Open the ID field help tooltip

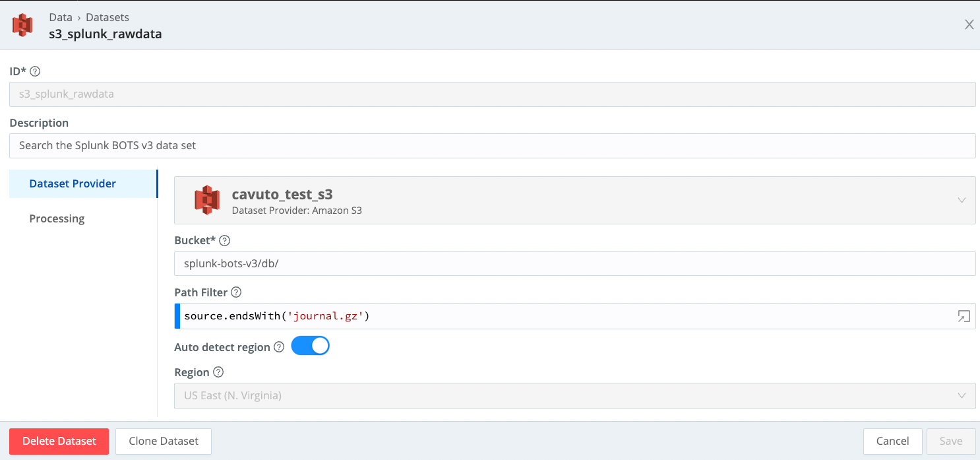[35, 71]
